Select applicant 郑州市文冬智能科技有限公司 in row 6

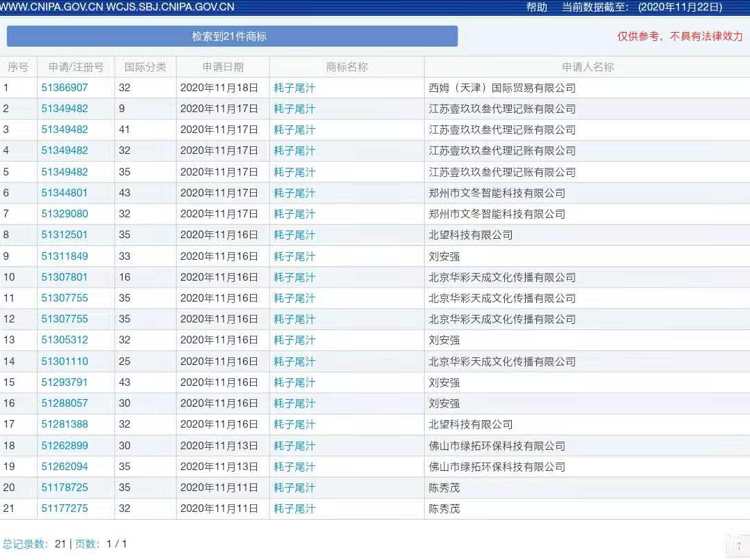[497, 193]
